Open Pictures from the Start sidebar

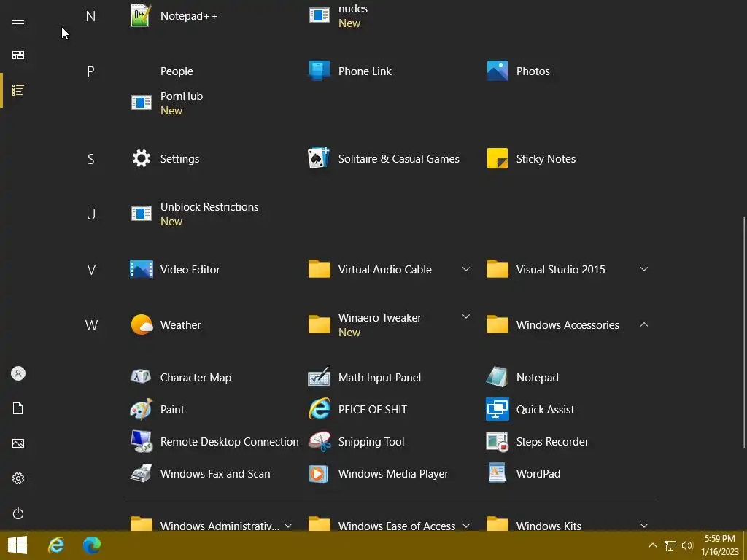point(18,443)
